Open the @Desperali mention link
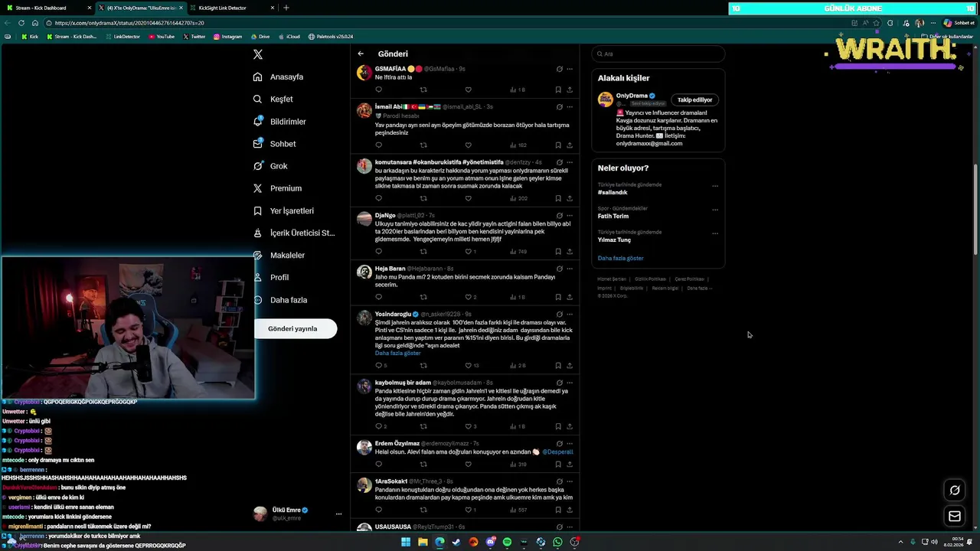Screen dimensions: 980x551 (557, 452)
